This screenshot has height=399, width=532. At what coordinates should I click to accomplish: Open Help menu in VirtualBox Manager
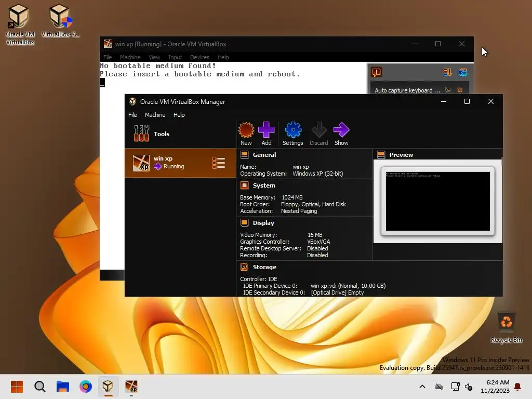pyautogui.click(x=179, y=115)
